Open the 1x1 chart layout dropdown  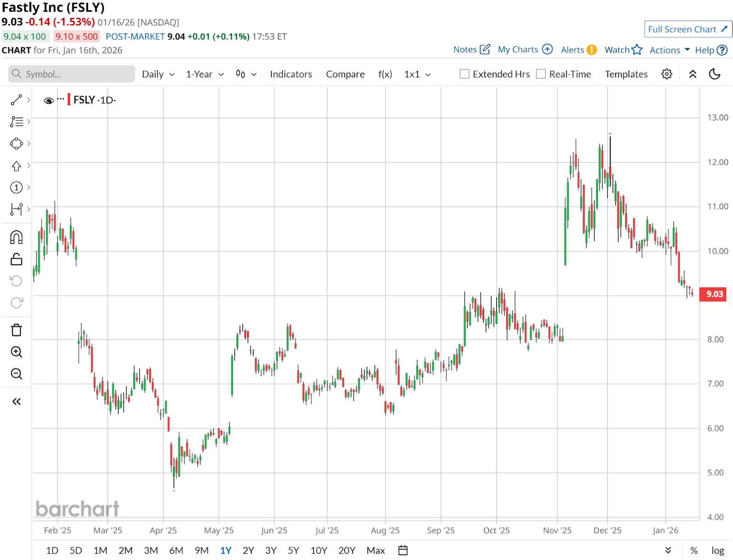[x=417, y=74]
